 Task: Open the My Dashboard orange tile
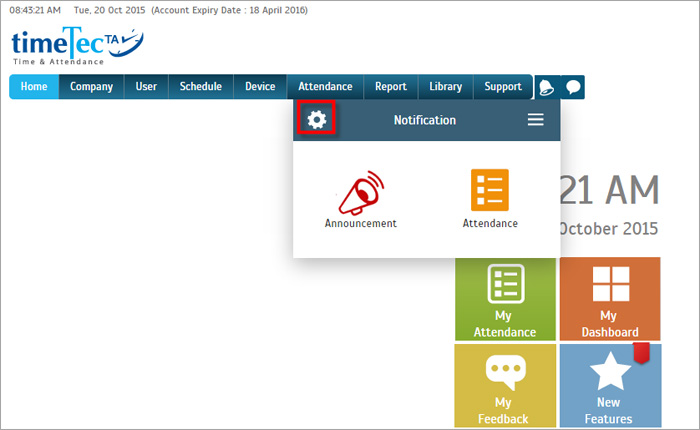point(610,299)
